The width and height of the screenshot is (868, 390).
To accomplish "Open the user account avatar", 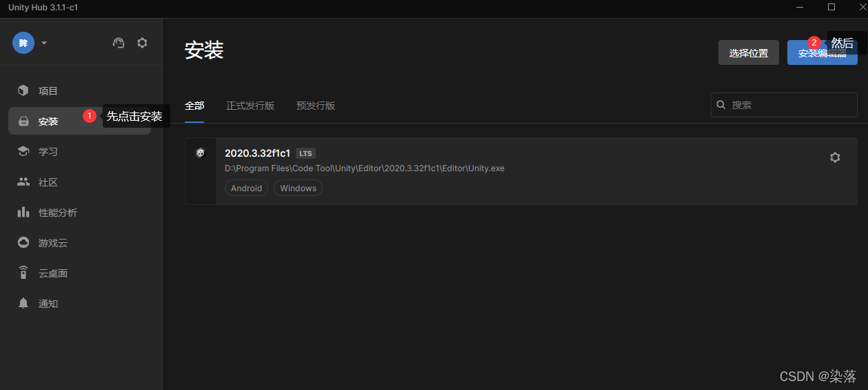I will (23, 43).
